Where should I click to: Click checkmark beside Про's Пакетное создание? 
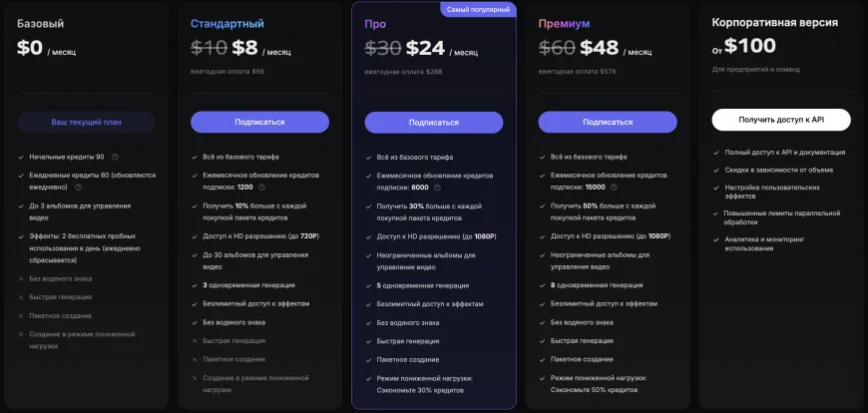[x=368, y=359]
